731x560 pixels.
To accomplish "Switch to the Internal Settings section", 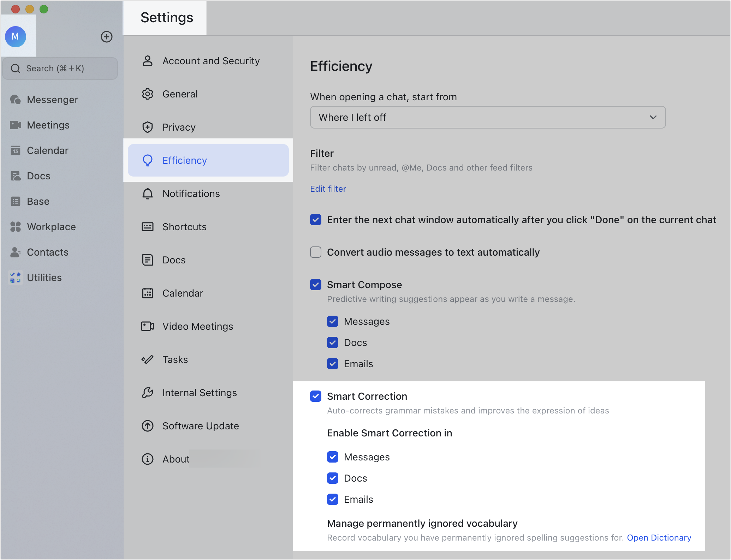I will coord(200,393).
